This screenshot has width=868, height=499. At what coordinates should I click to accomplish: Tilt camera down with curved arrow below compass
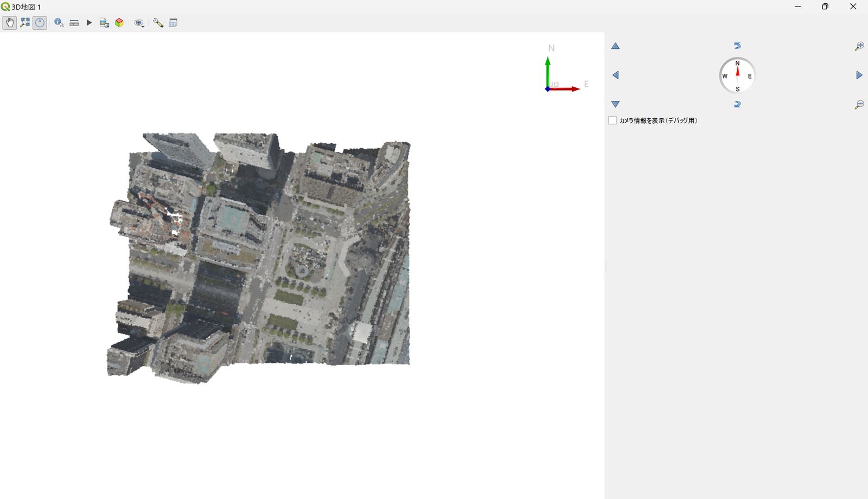[x=737, y=104]
